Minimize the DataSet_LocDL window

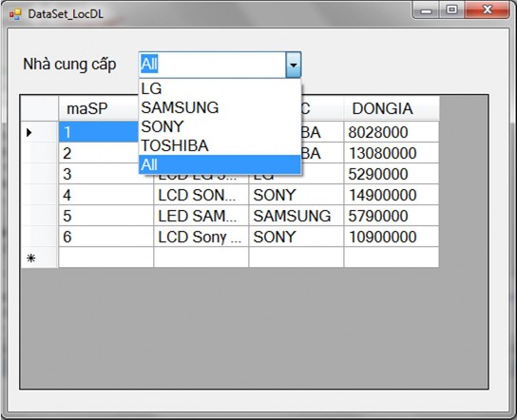[x=426, y=10]
